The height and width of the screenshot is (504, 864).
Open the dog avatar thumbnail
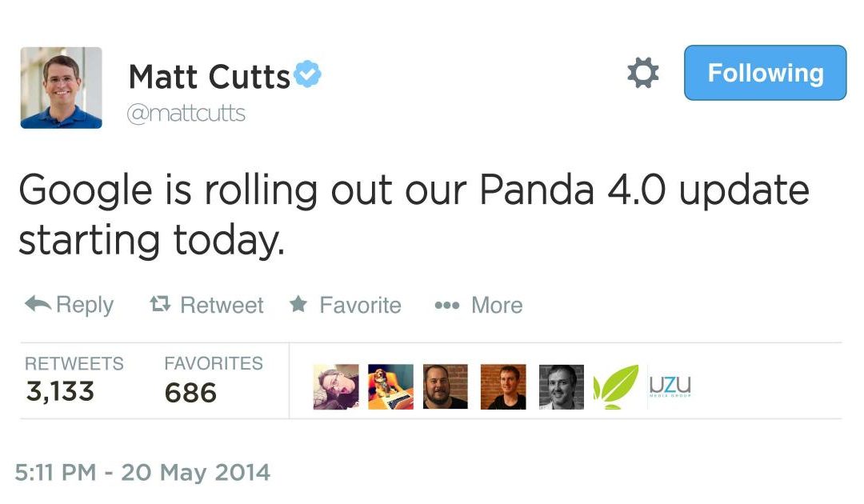tap(390, 387)
